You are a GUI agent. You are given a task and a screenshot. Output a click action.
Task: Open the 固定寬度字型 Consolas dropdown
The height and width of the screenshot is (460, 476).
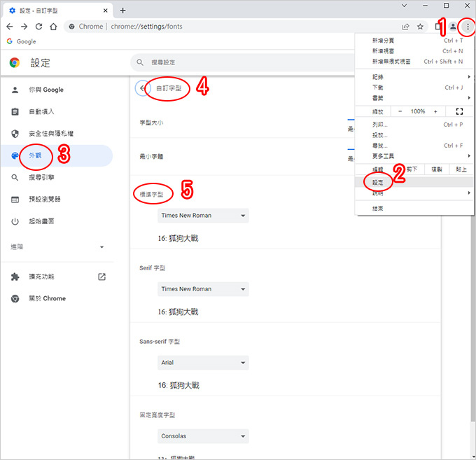click(x=203, y=436)
